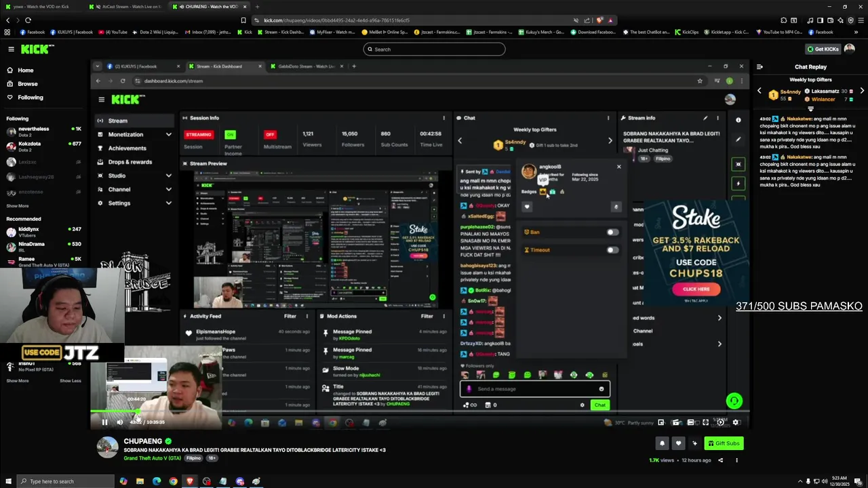The image size is (868, 488).
Task: Open YouTube to MP4 bookmark
Action: (778, 32)
